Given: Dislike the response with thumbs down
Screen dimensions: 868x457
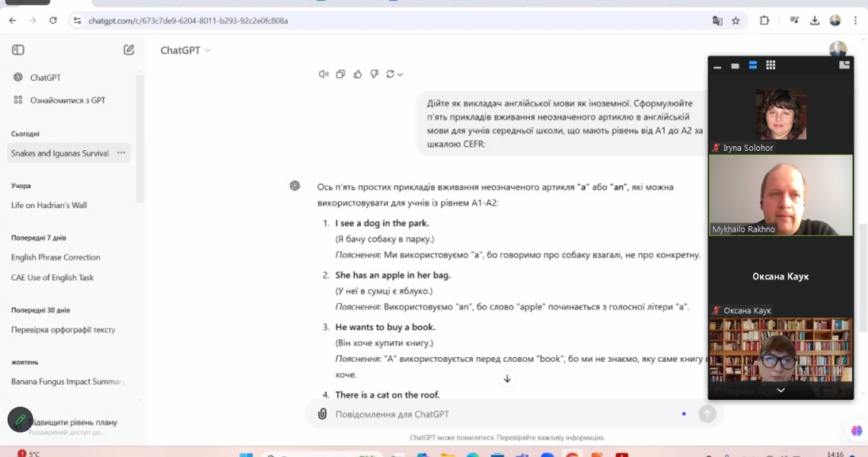Looking at the screenshot, I should [374, 74].
